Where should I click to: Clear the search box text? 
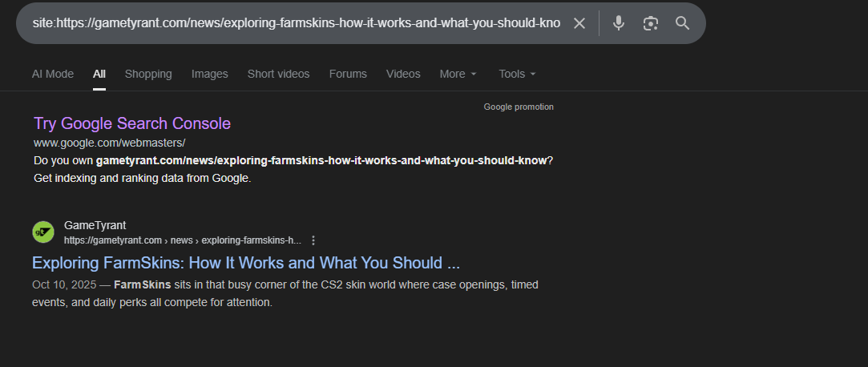[x=579, y=23]
